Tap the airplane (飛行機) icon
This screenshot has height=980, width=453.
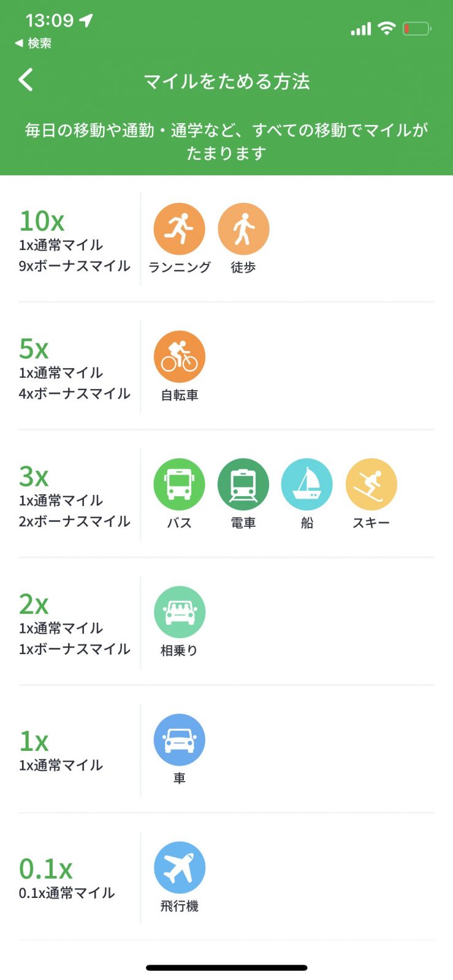[x=179, y=868]
